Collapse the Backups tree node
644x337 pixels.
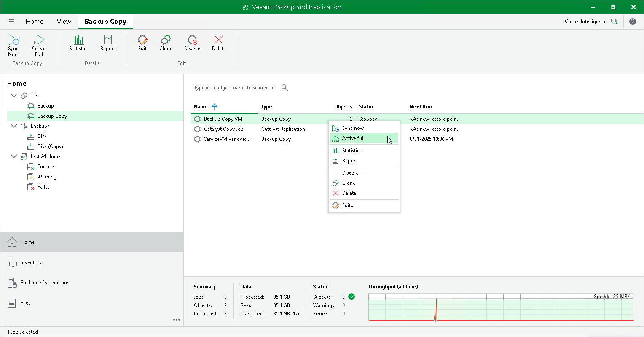(14, 126)
